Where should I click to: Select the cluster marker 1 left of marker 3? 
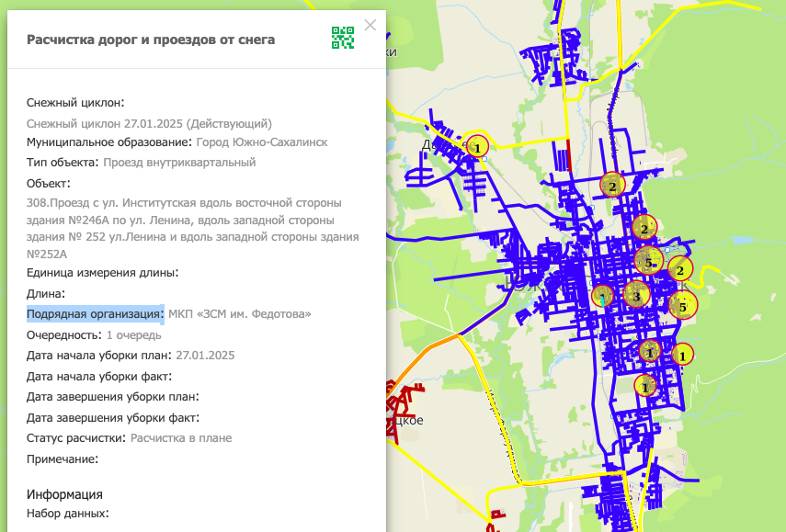click(x=602, y=297)
